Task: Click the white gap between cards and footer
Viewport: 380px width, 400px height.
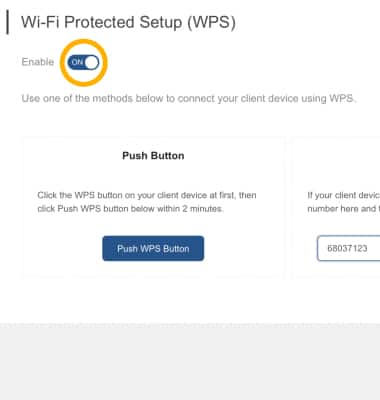Action: (x=190, y=301)
